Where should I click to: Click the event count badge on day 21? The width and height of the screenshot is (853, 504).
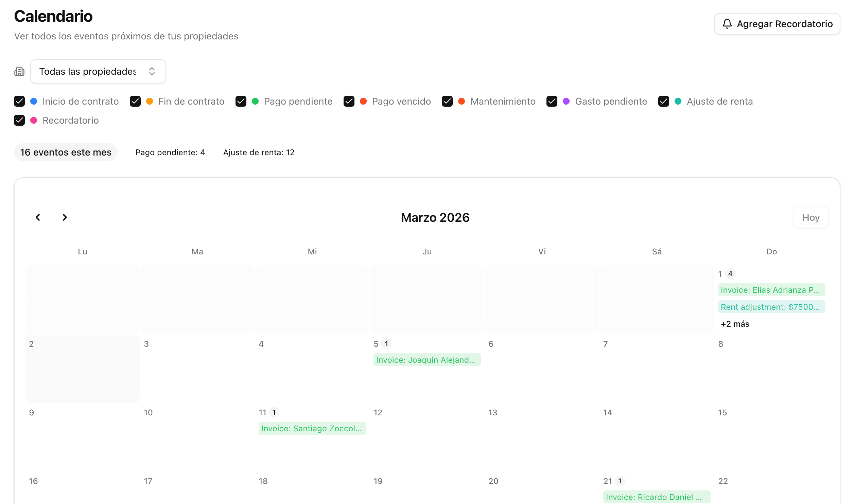click(620, 481)
